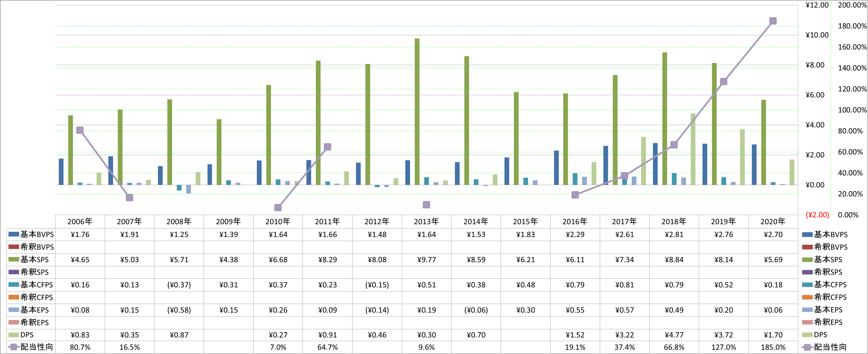Click the red (¥2.00) axis label
The height and width of the screenshot is (354, 868).
click(x=817, y=215)
